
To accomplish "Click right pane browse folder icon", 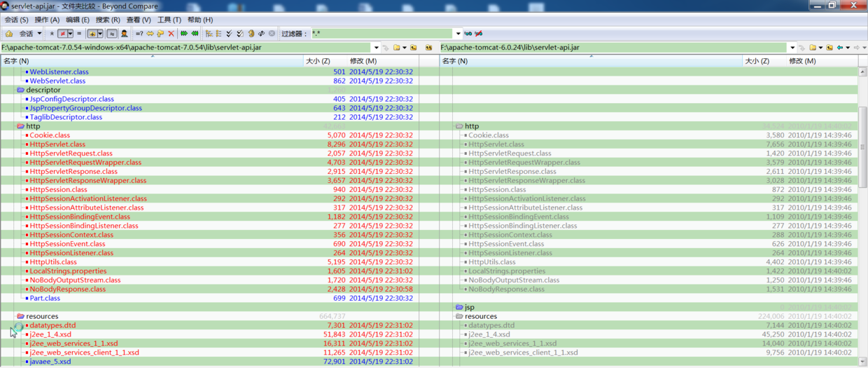I will tap(813, 48).
